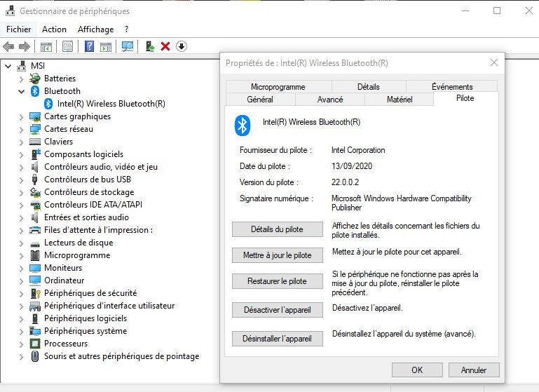
Task: Switch to the Microprogramme tab
Action: pos(278,87)
